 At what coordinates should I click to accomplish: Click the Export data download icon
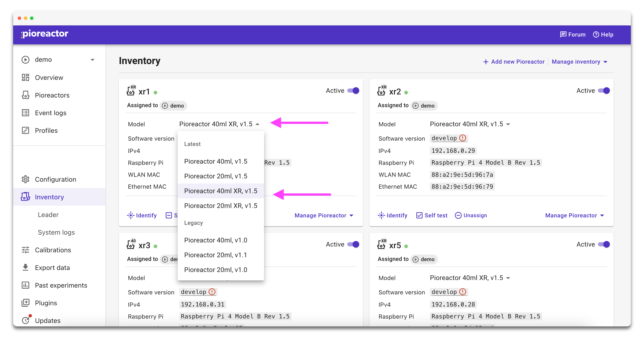pos(25,267)
